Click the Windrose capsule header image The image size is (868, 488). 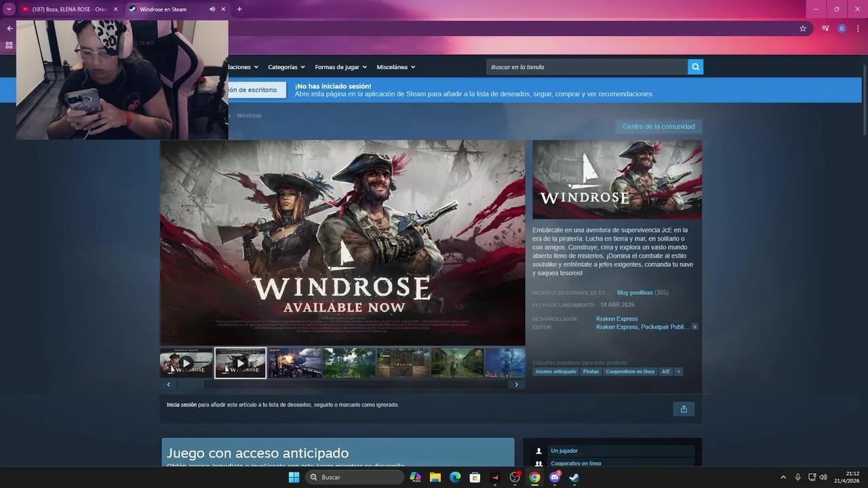coord(617,180)
